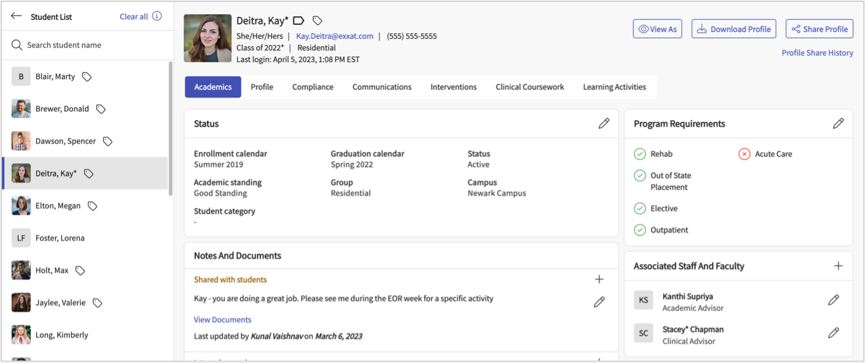Open the Profile Share History link
This screenshot has width=868, height=364.
click(x=817, y=53)
